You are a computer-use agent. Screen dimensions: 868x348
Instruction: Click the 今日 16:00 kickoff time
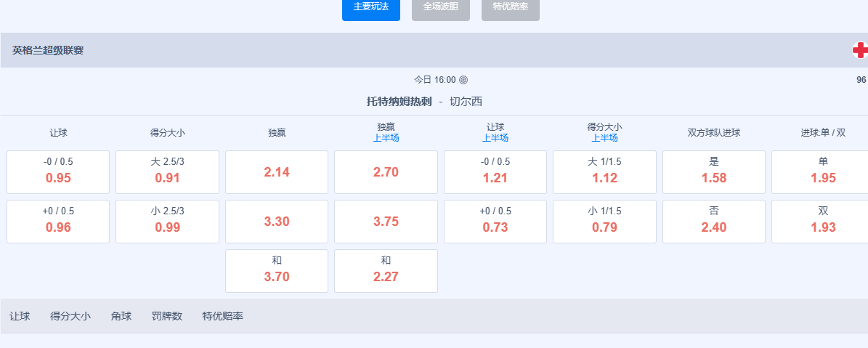[x=435, y=80]
